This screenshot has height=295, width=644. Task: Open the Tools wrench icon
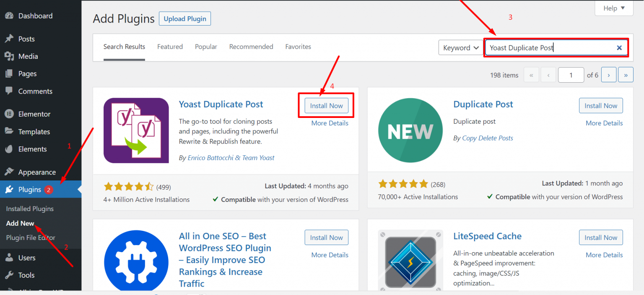point(9,275)
